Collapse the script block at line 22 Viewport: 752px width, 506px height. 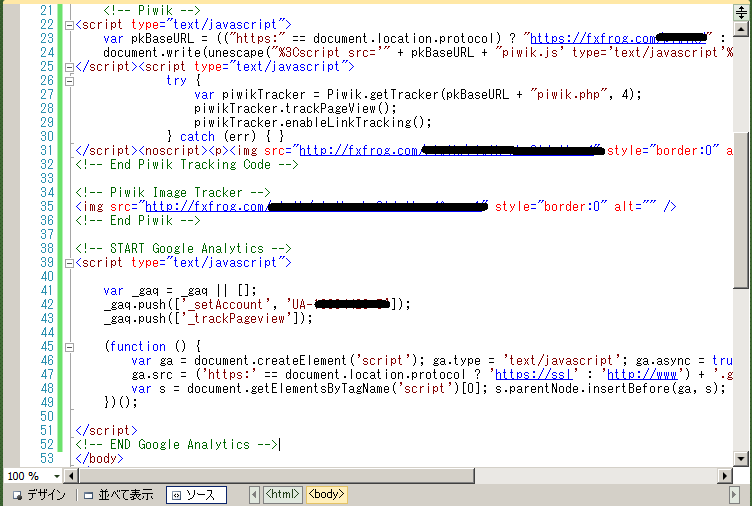tap(67, 23)
